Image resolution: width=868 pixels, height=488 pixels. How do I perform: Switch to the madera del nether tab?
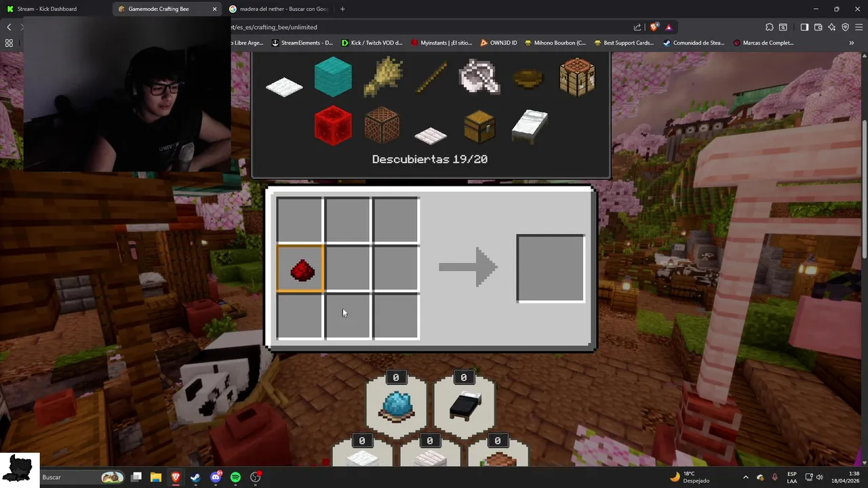(278, 9)
